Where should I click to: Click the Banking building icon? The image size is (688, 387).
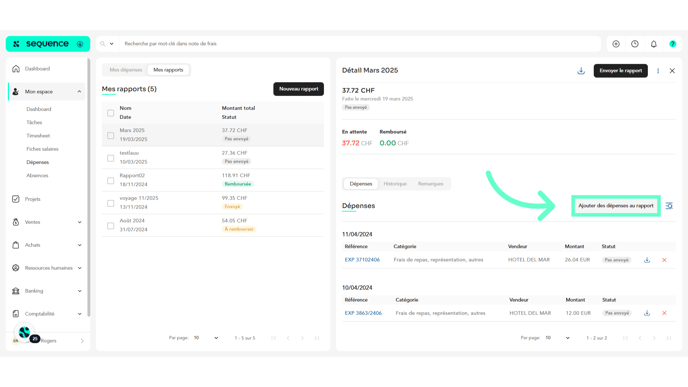coord(16,290)
